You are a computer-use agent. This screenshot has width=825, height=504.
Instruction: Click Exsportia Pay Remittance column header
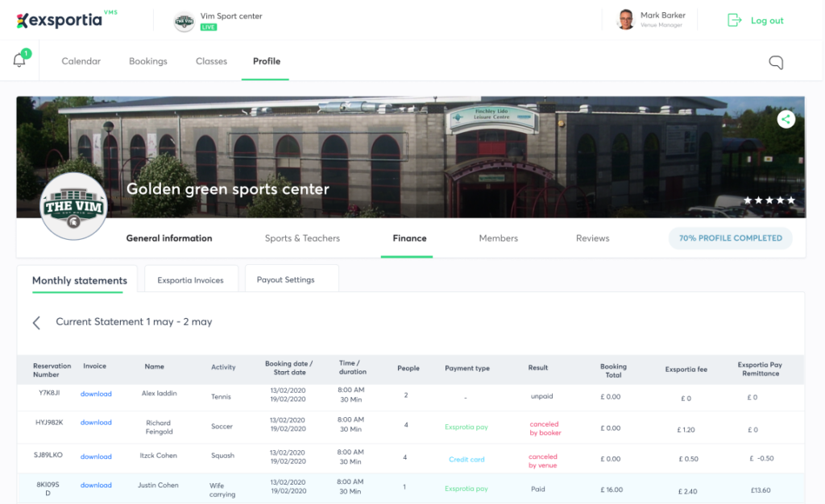pyautogui.click(x=760, y=369)
